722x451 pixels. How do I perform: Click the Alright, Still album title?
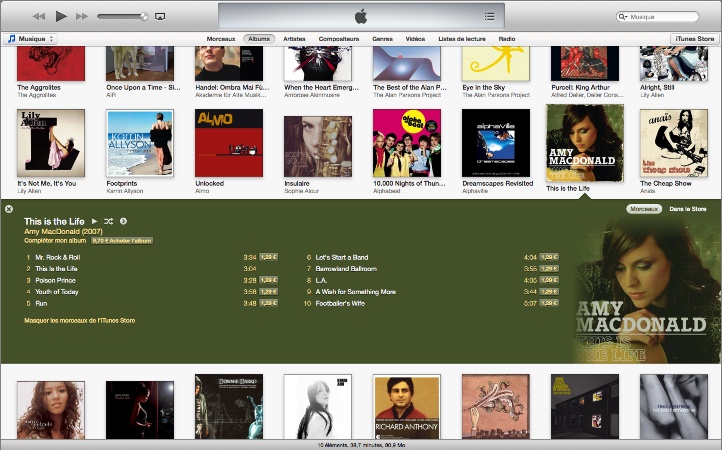(658, 87)
